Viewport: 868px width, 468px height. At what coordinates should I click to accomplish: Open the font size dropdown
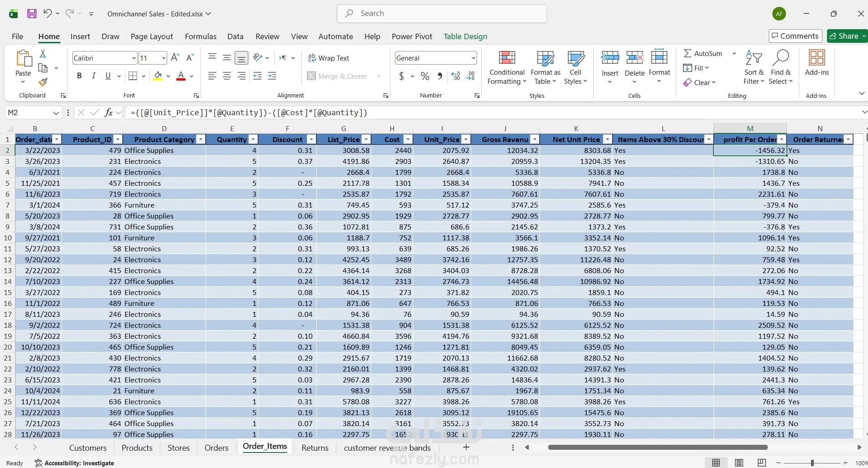[163, 58]
